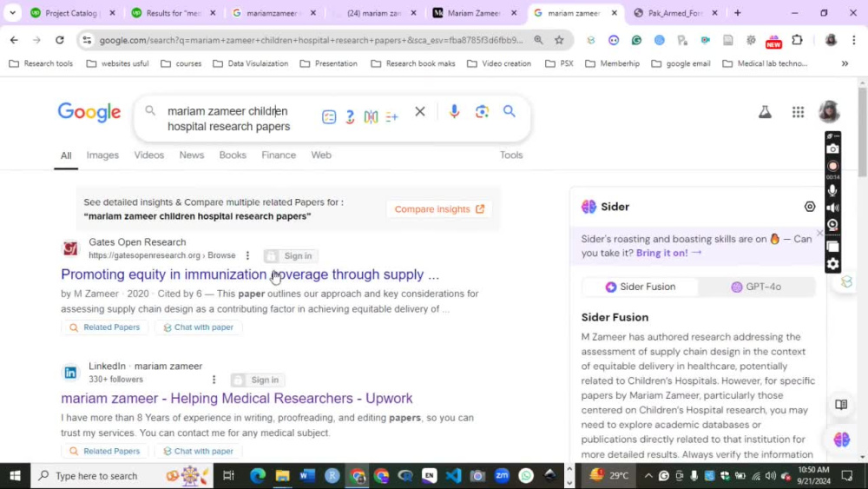868x489 pixels.
Task: Open the Video creation bookmark folder
Action: pyautogui.click(x=499, y=63)
